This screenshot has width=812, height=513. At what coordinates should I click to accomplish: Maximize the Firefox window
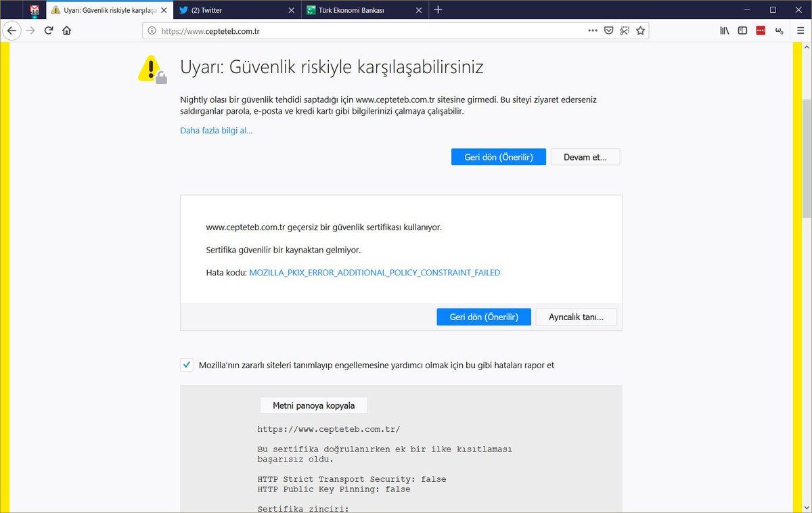coord(773,9)
